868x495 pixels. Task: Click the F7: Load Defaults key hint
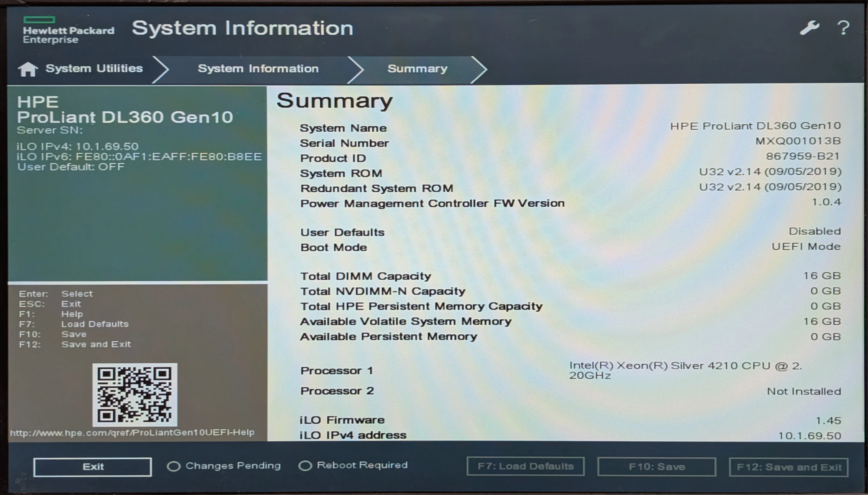click(x=74, y=324)
